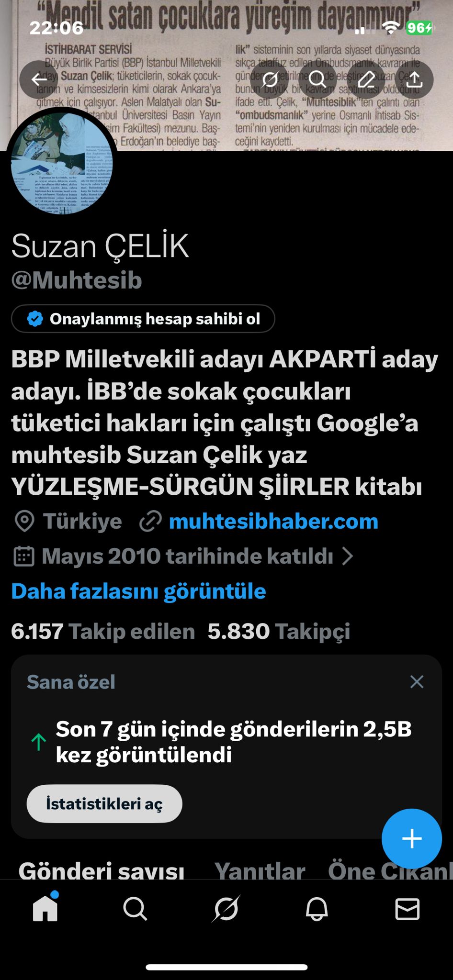Open Notifications bell icon
The width and height of the screenshot is (453, 980).
317,908
